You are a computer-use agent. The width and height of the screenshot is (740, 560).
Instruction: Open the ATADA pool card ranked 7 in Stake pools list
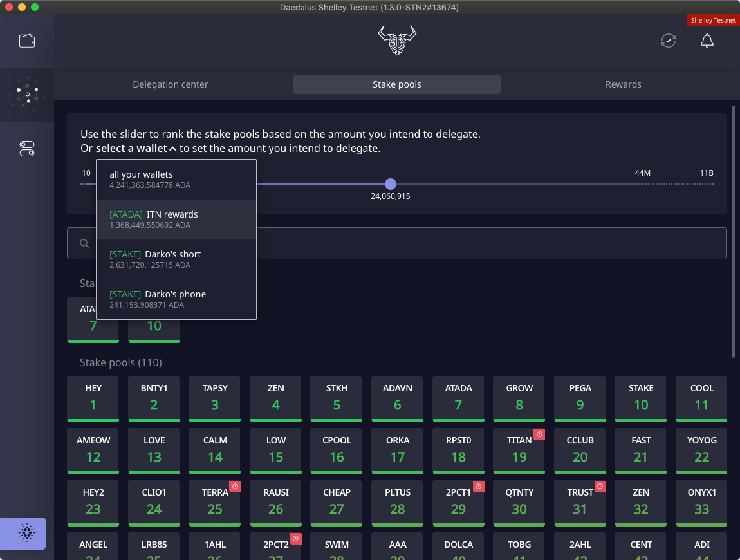pos(458,399)
